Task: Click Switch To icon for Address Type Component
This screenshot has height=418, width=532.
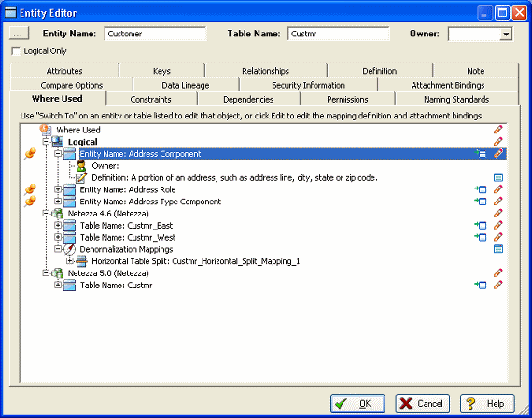Action: 481,202
